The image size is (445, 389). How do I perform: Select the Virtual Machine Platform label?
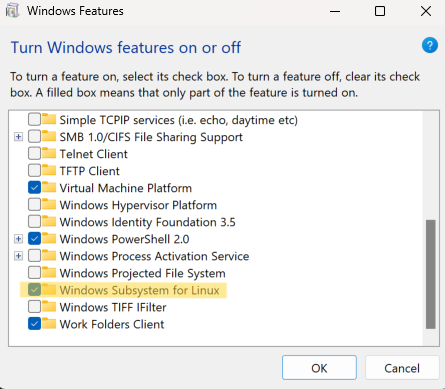click(x=126, y=188)
